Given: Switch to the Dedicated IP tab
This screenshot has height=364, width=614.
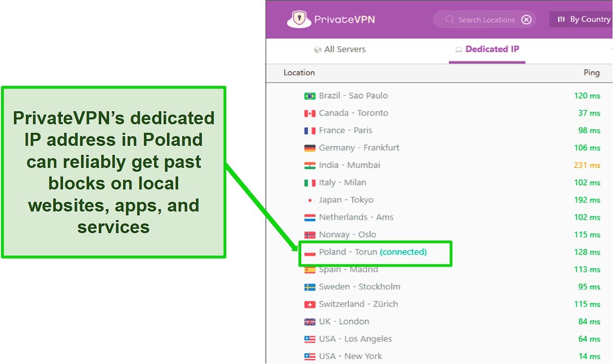Looking at the screenshot, I should click(x=487, y=49).
